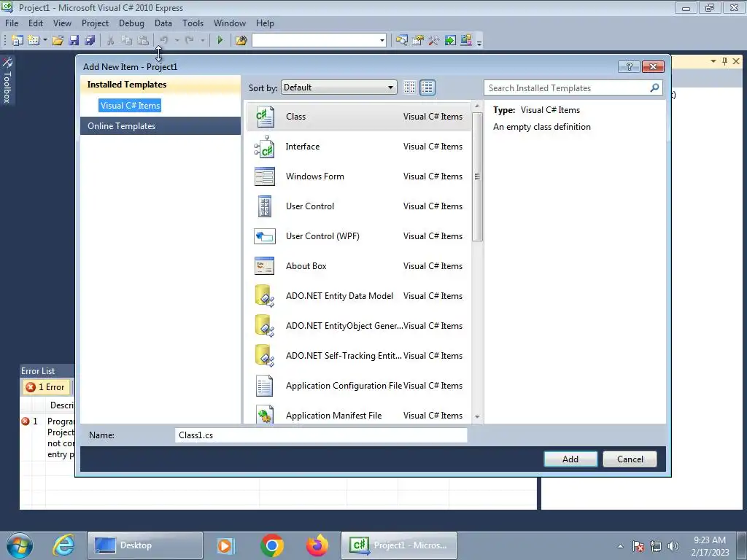Viewport: 747px width, 560px height.
Task: Open Solution Explorer toolbar icon
Action: [402, 41]
